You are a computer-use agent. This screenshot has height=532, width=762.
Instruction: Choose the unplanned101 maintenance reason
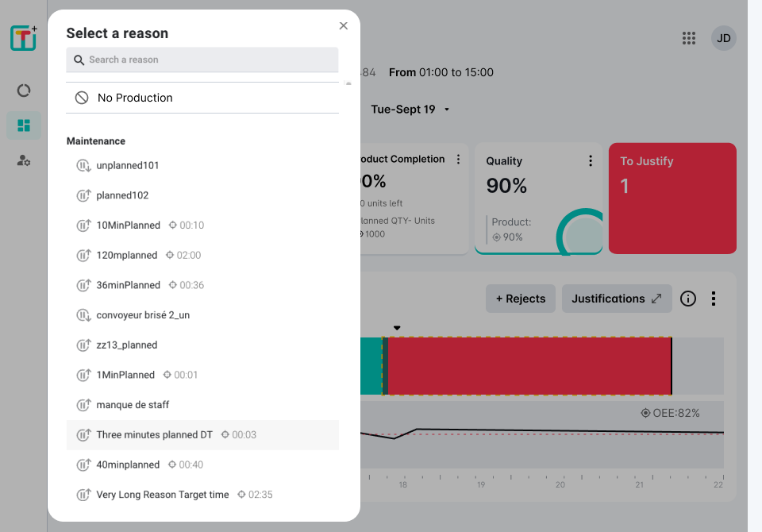pyautogui.click(x=128, y=166)
